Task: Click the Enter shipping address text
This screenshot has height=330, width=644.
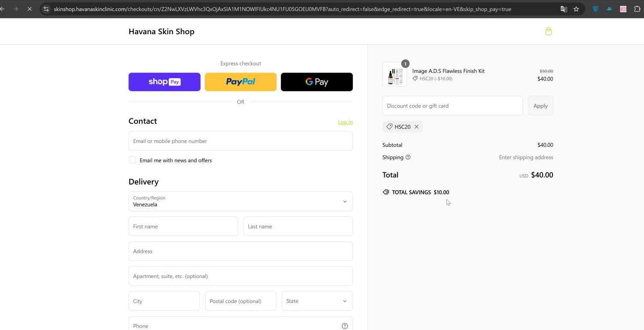Action: click(526, 157)
